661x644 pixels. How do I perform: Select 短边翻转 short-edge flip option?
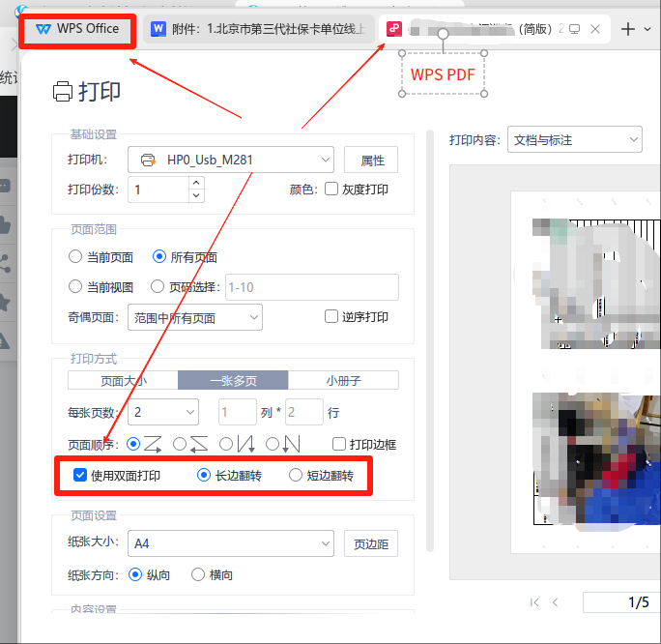(296, 475)
